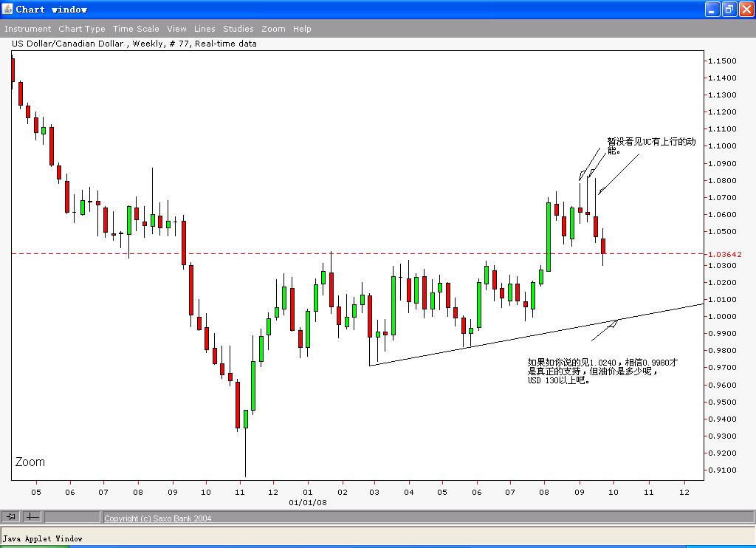The height and width of the screenshot is (548, 756).
Task: Toggle the crosshair cursor icon in the status bar
Action: [x=32, y=517]
